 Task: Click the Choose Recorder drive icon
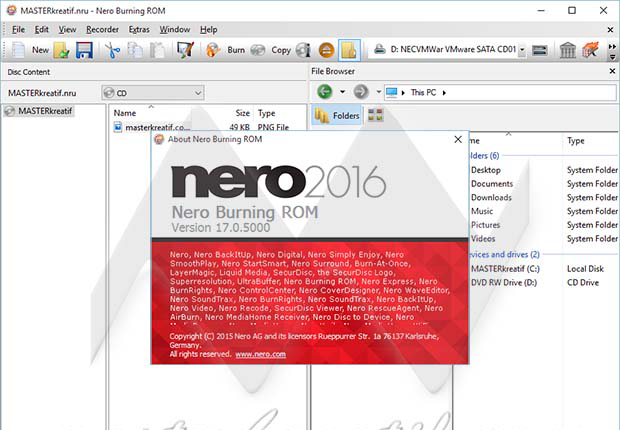[540, 50]
